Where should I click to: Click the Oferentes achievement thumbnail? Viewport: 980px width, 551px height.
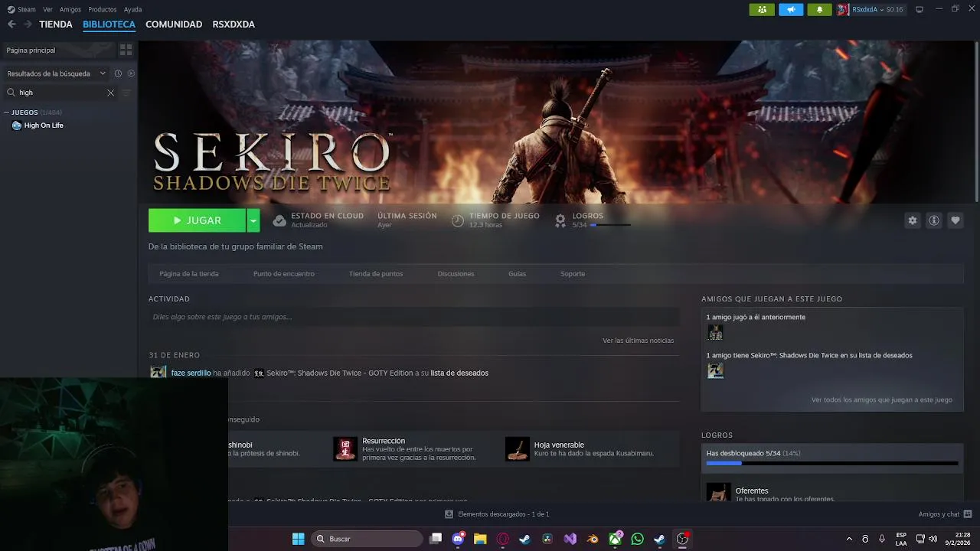coord(718,492)
